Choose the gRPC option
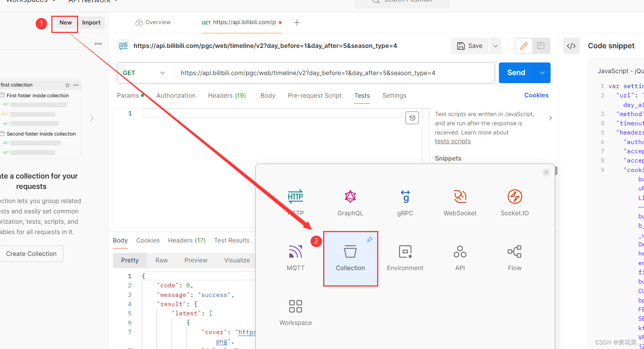The width and height of the screenshot is (644, 349). pos(405,203)
